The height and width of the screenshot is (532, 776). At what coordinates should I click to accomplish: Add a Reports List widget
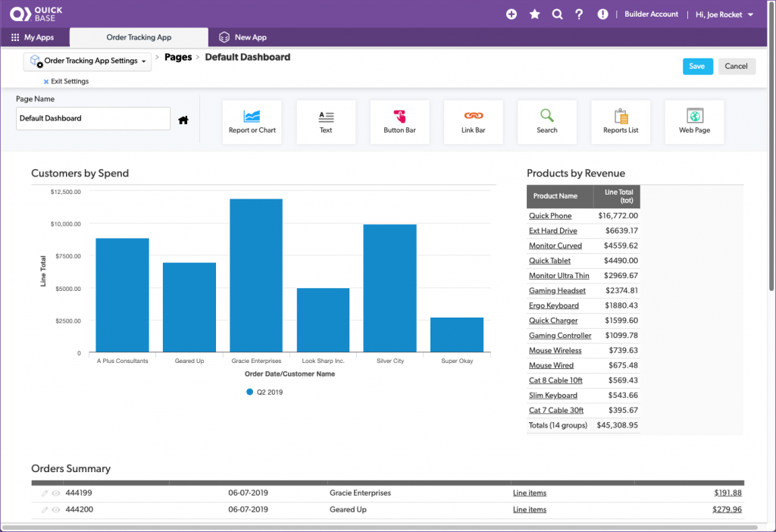[x=621, y=122]
